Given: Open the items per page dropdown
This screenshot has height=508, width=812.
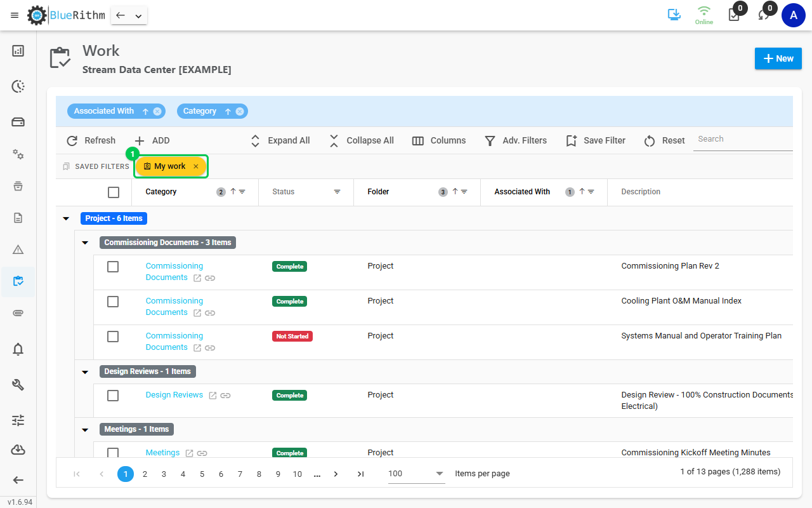Looking at the screenshot, I should (416, 474).
